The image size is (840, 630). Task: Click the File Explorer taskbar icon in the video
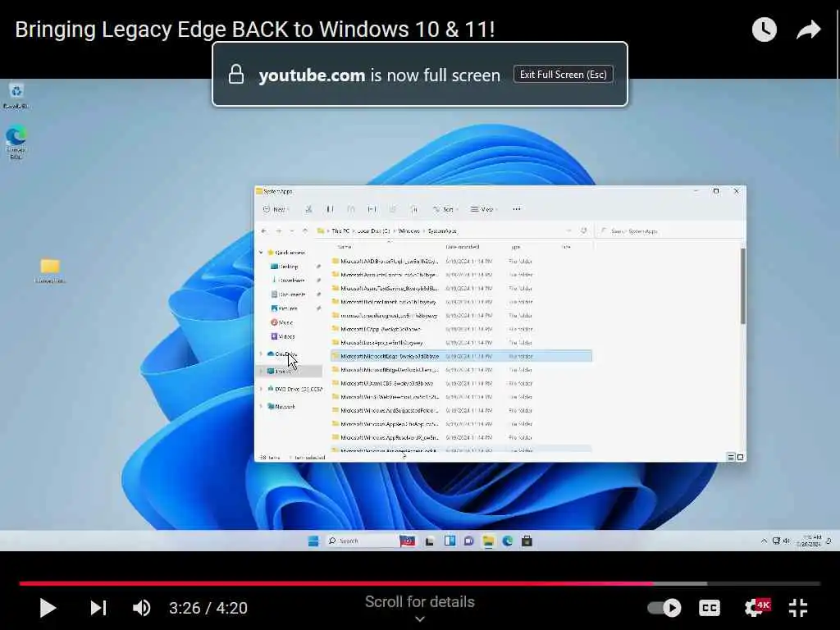(x=488, y=541)
